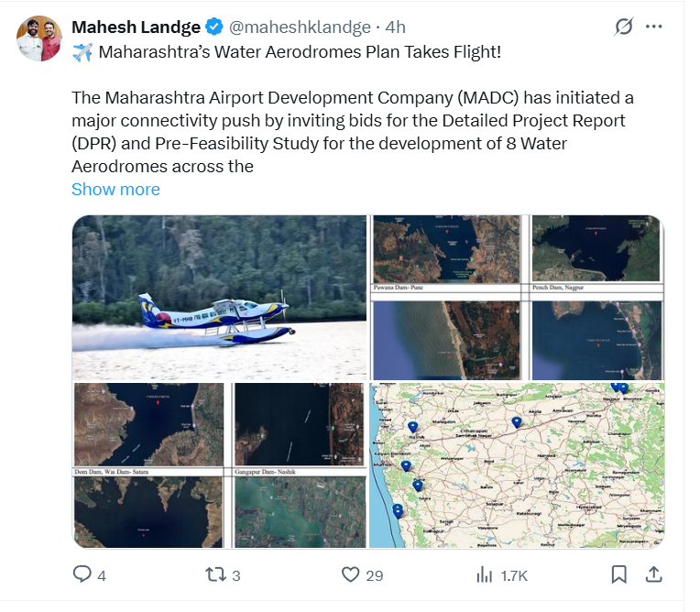Viewport: 700px width, 612px height.
Task: Open the Mahesh Landge display name link
Action: (136, 27)
